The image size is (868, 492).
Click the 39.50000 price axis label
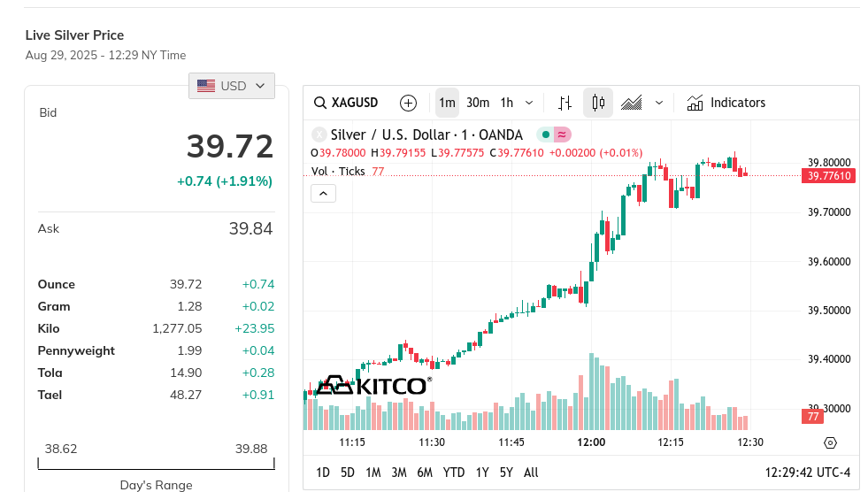click(x=829, y=311)
